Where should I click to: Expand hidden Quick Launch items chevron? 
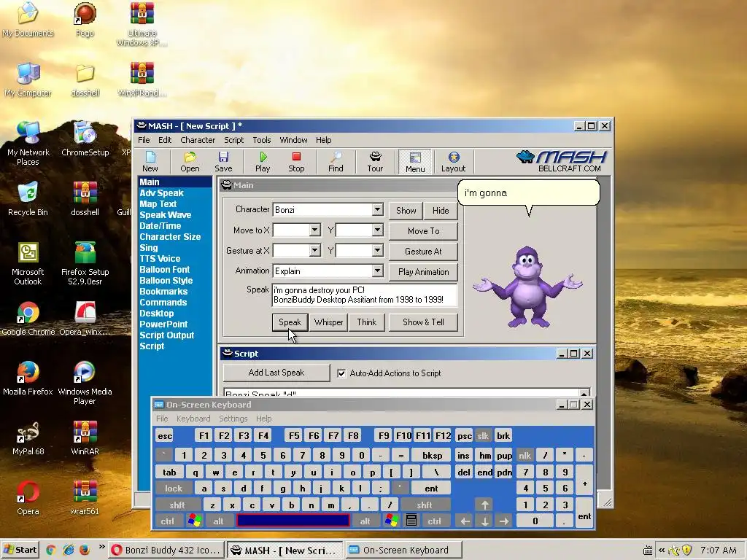point(101,547)
